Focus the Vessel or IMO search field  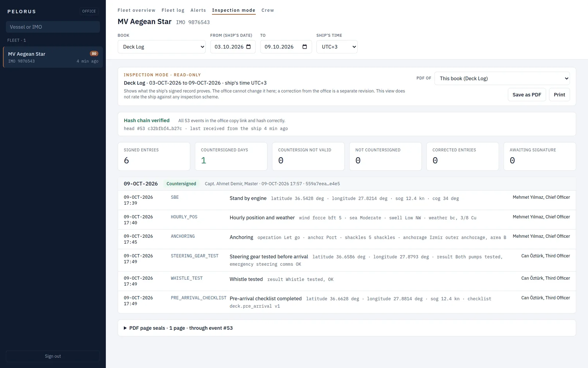point(53,27)
